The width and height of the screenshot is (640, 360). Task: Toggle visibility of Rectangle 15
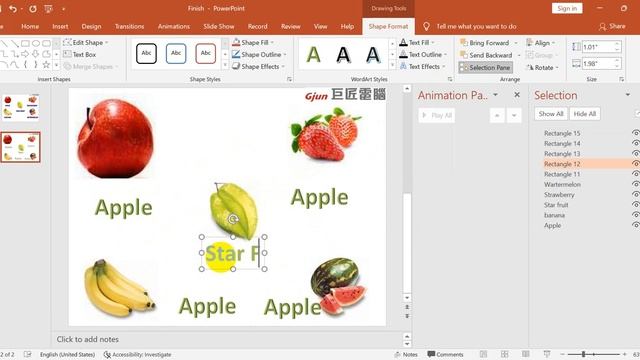pos(636,133)
